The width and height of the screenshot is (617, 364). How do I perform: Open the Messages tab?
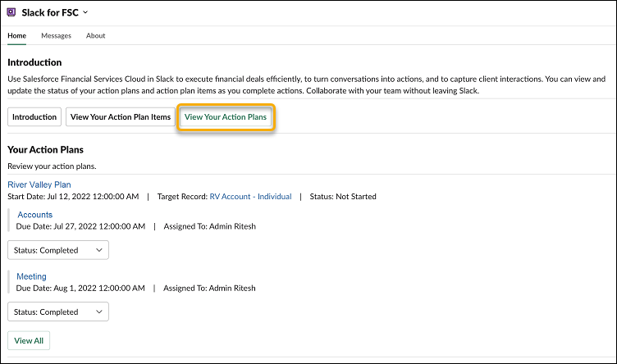56,36
